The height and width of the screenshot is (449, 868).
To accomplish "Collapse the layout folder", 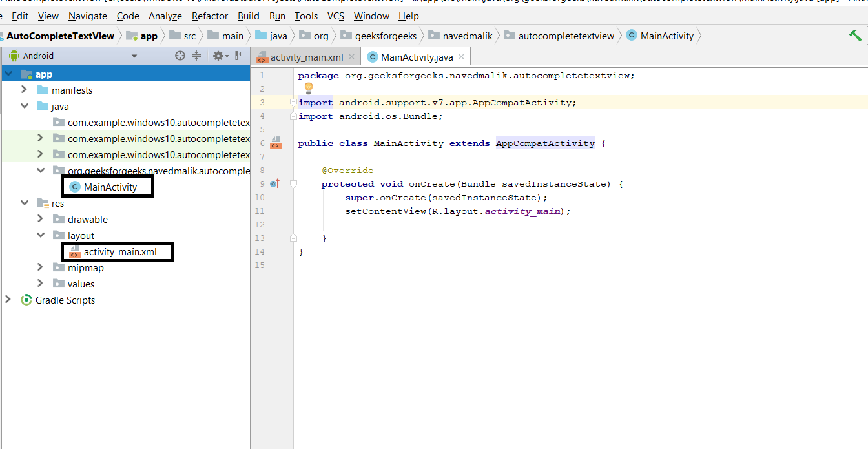I will point(40,235).
